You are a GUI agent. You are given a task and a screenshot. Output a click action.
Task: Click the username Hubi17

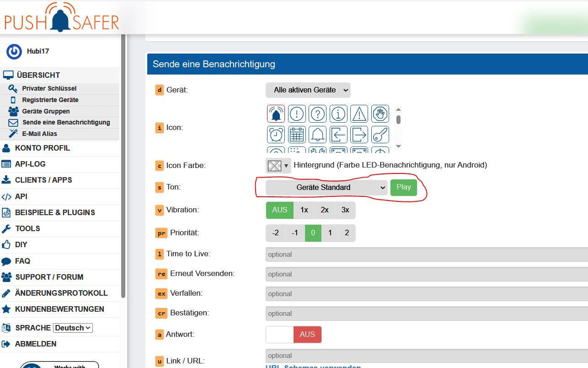coord(38,51)
